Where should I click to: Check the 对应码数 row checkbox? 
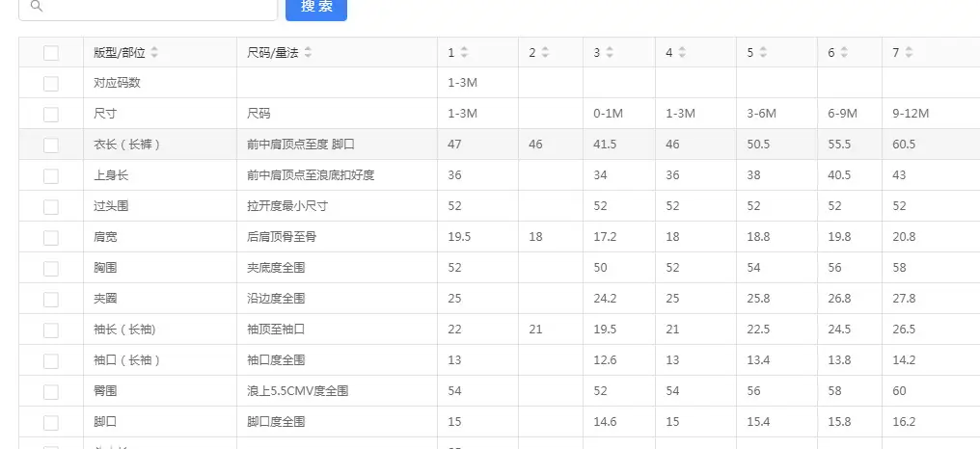click(x=51, y=84)
